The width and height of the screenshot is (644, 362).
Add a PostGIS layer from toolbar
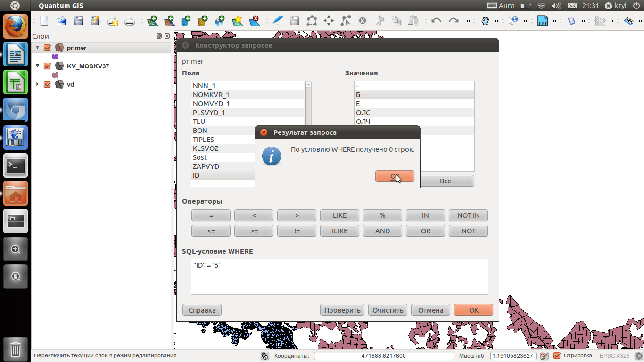186,21
